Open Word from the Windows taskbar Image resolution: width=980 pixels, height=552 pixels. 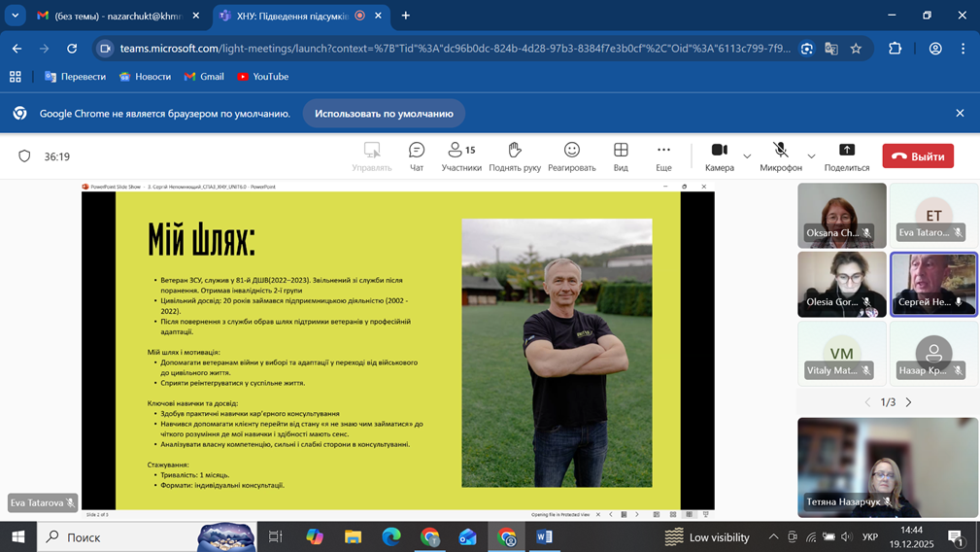(x=544, y=536)
